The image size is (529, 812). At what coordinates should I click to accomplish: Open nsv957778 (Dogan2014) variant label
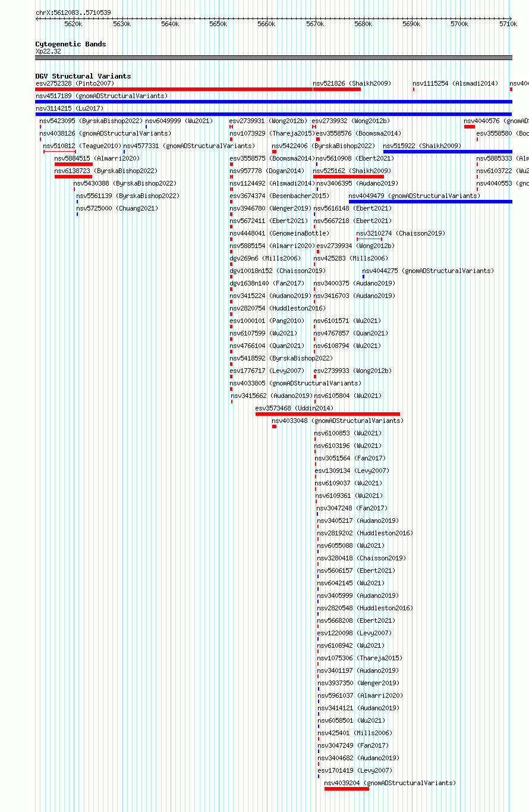[267, 171]
